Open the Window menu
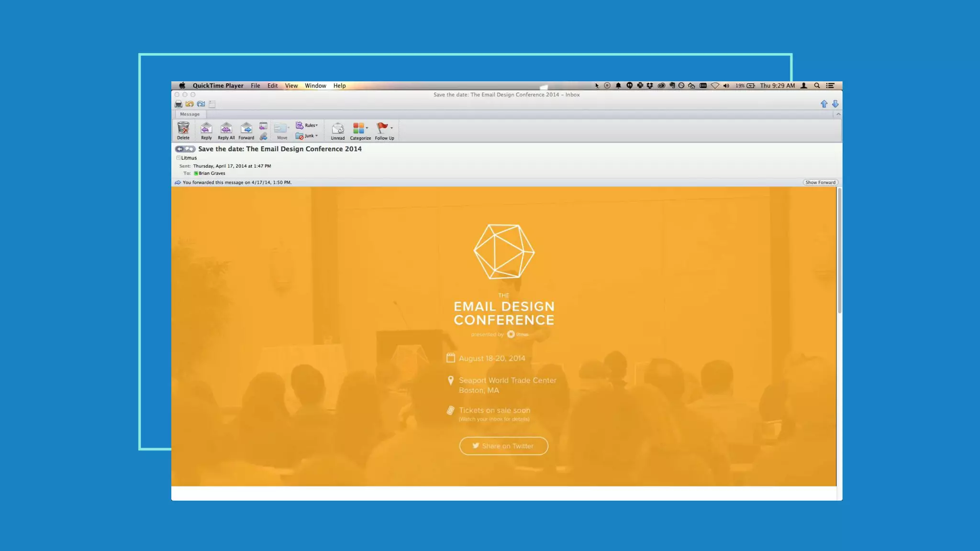The width and height of the screenshot is (980, 551). (315, 86)
